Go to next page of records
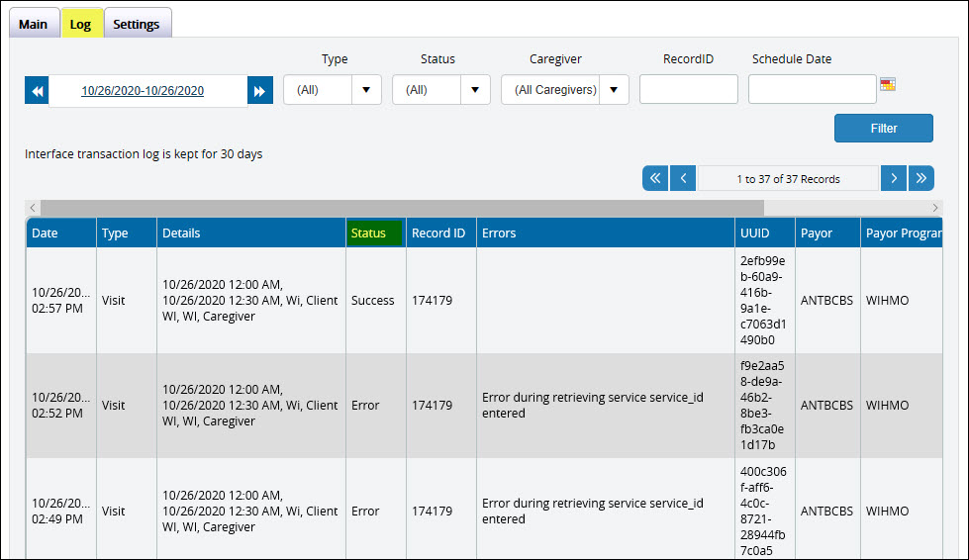Viewport: 969px width, 560px height. click(894, 178)
